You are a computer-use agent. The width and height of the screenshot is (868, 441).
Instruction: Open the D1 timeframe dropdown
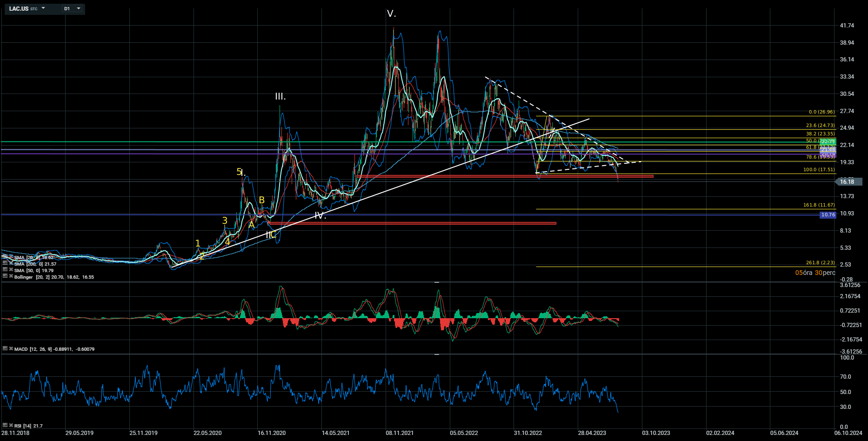coord(78,8)
